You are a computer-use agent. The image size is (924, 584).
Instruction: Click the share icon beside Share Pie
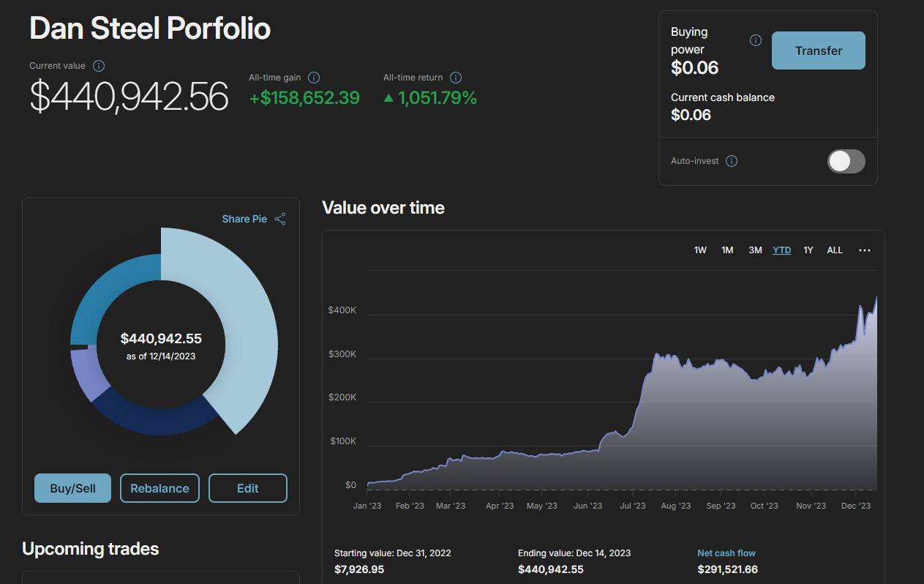click(x=280, y=219)
